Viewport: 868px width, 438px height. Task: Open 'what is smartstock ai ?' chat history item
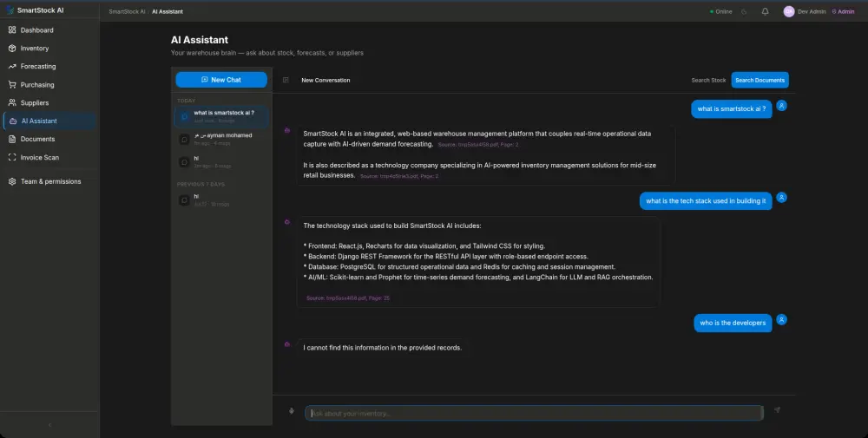[221, 117]
